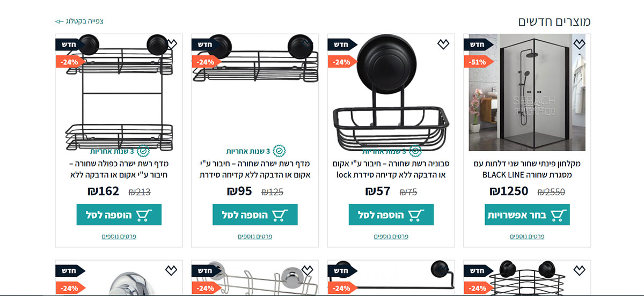This screenshot has height=296, width=644.
Task: Click wishlist heart on bottom-right black basket
Action: [579, 270]
